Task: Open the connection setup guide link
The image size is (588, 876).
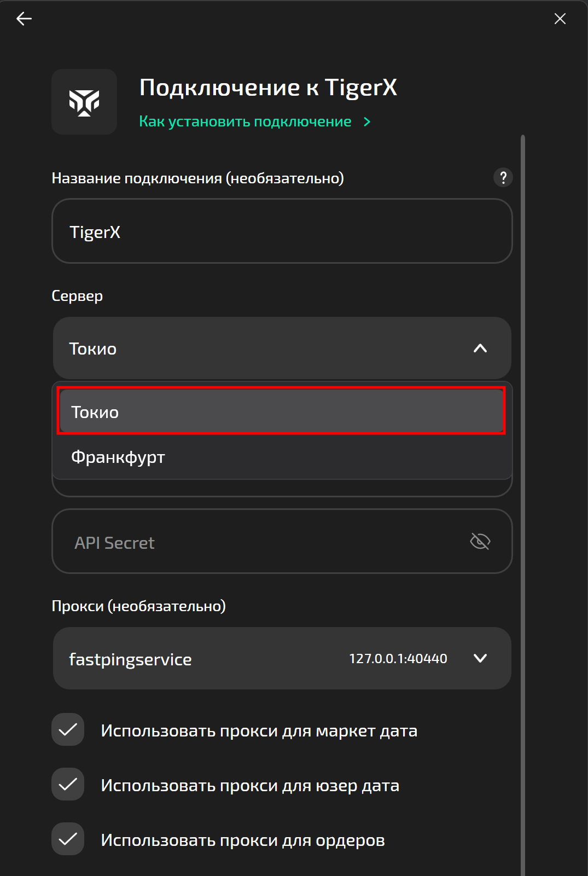Action: click(x=245, y=121)
